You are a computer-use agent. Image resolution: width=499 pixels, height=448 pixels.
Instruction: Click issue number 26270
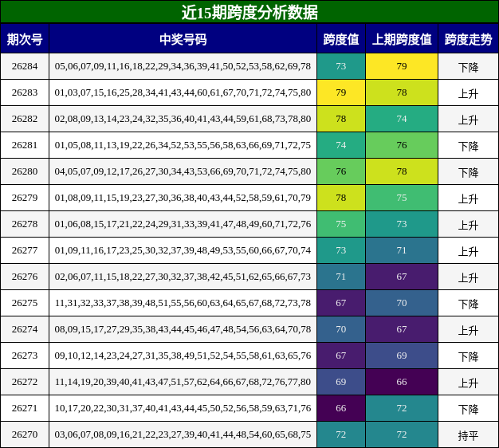pyautogui.click(x=25, y=434)
